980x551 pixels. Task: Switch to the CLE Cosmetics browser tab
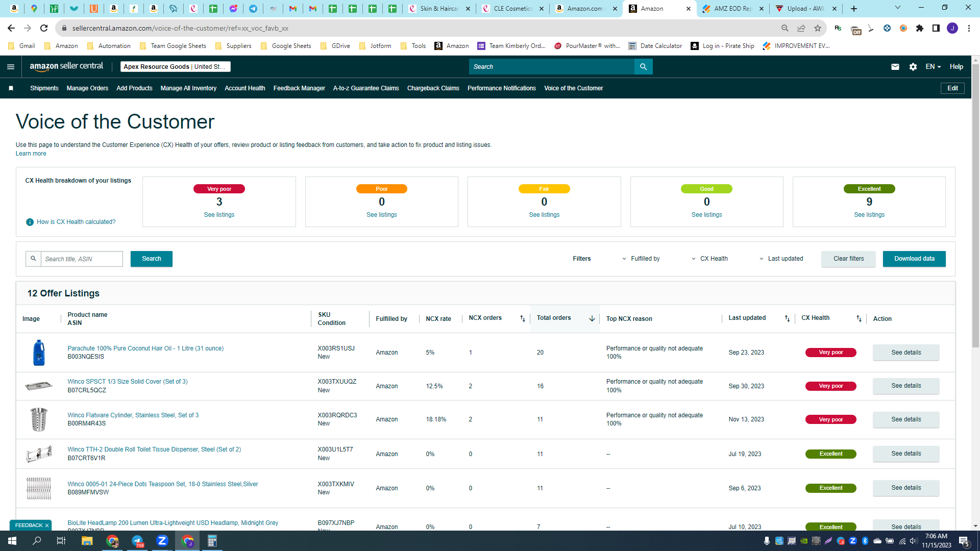coord(512,9)
